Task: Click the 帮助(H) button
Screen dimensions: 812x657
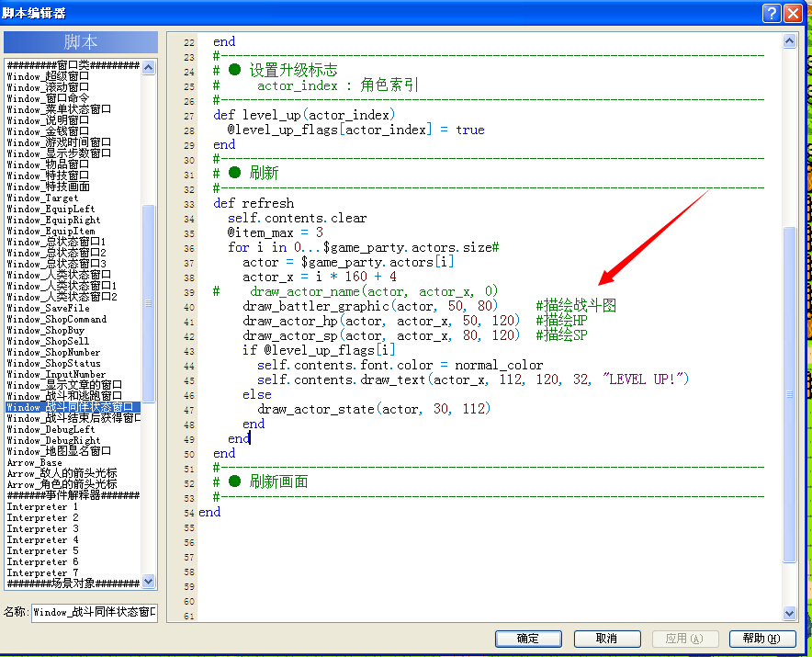Action: pos(761,639)
